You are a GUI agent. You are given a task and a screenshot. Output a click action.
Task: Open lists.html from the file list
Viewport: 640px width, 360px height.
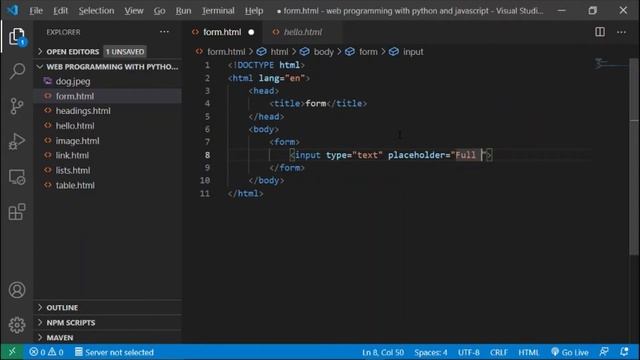point(73,170)
